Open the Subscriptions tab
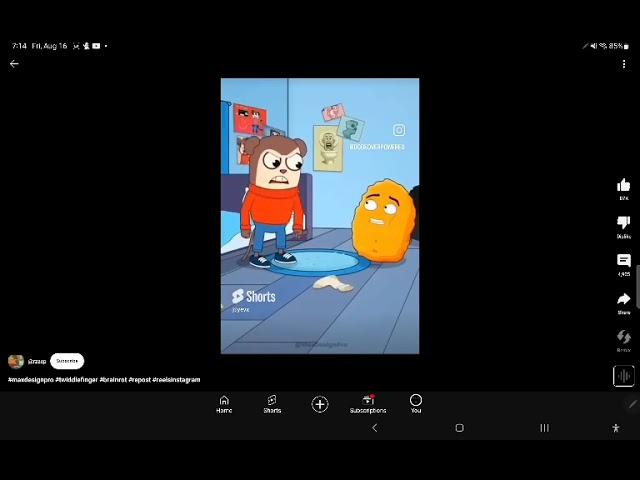Viewport: 640px width, 480px height. click(368, 404)
